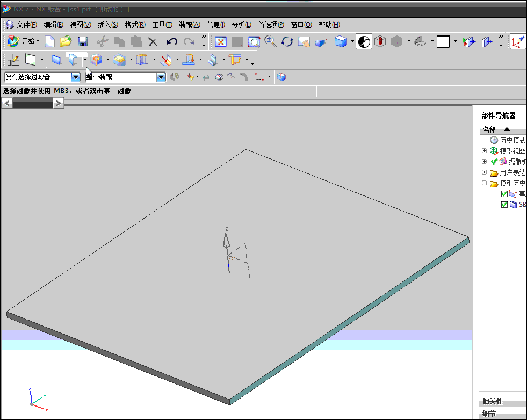Expand the 模型视图 tree node
The image size is (527, 420).
point(485,150)
